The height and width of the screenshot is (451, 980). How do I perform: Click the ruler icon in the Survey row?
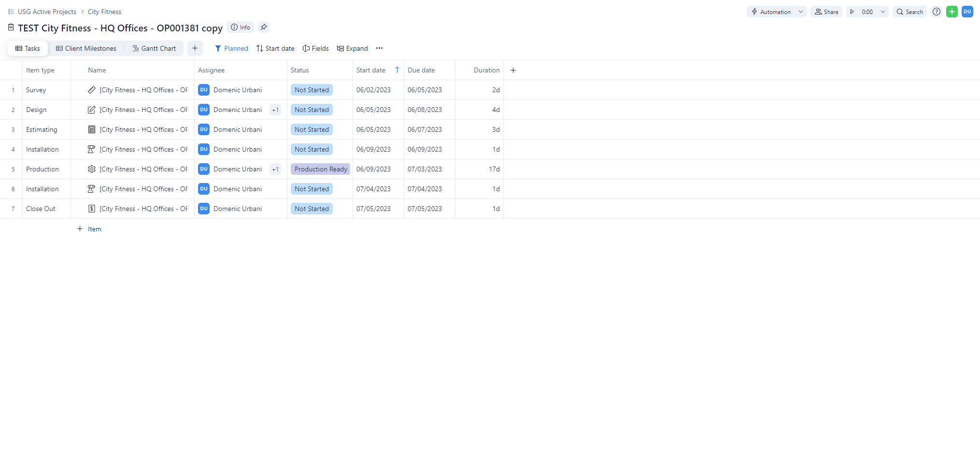92,90
